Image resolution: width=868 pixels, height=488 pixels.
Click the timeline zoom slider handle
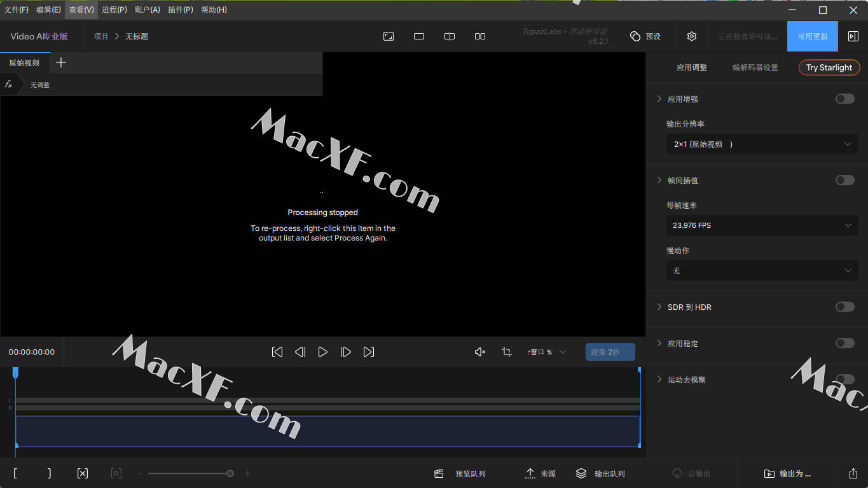coord(230,473)
